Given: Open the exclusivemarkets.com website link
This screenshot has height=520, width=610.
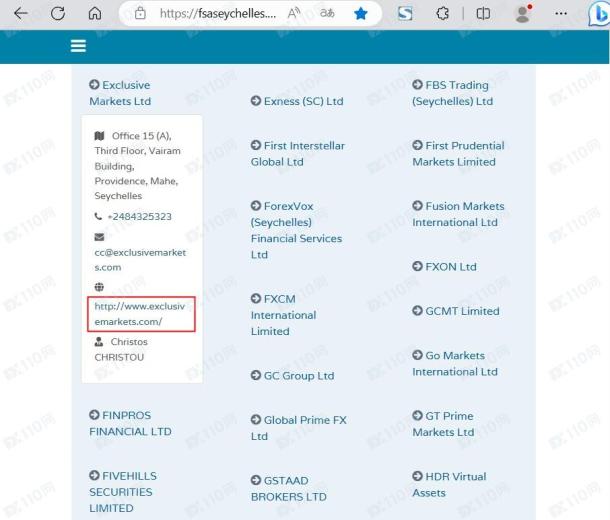Looking at the screenshot, I should (x=140, y=314).
